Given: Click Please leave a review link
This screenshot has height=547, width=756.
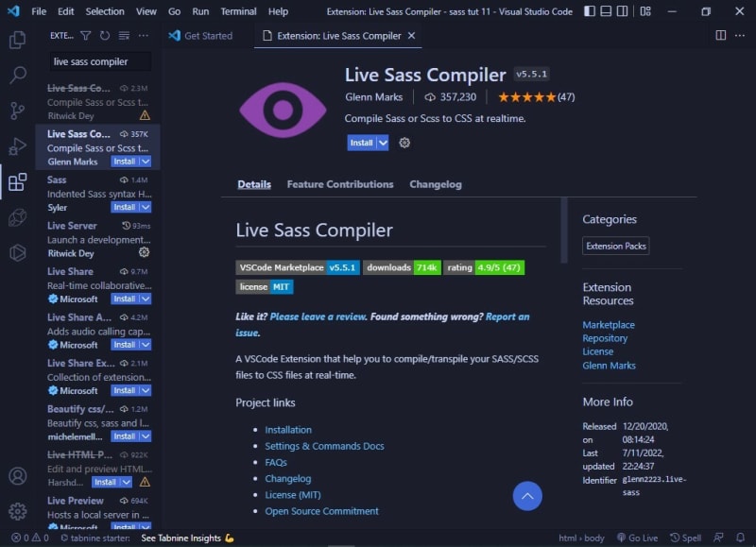Looking at the screenshot, I should (x=318, y=316).
